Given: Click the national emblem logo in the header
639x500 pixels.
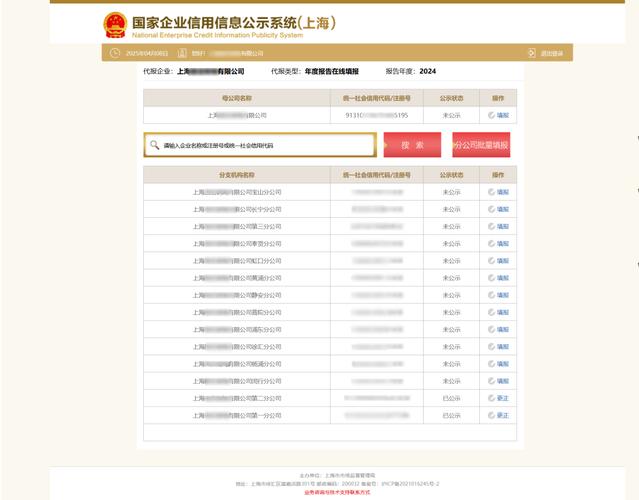Looking at the screenshot, I should pyautogui.click(x=115, y=25).
